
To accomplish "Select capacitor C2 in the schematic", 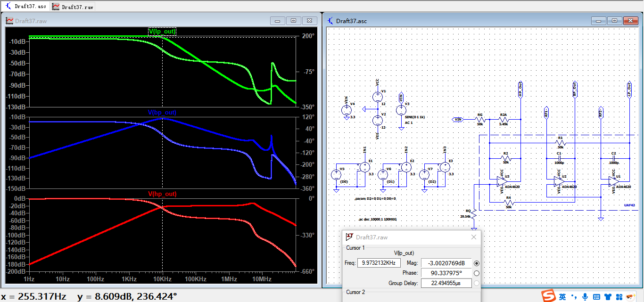I will pos(613,158).
